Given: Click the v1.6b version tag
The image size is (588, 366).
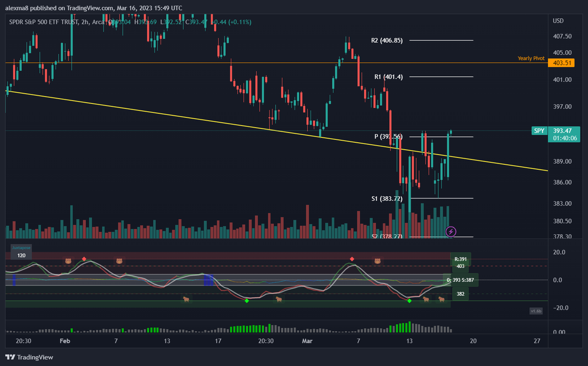Looking at the screenshot, I should (536, 311).
